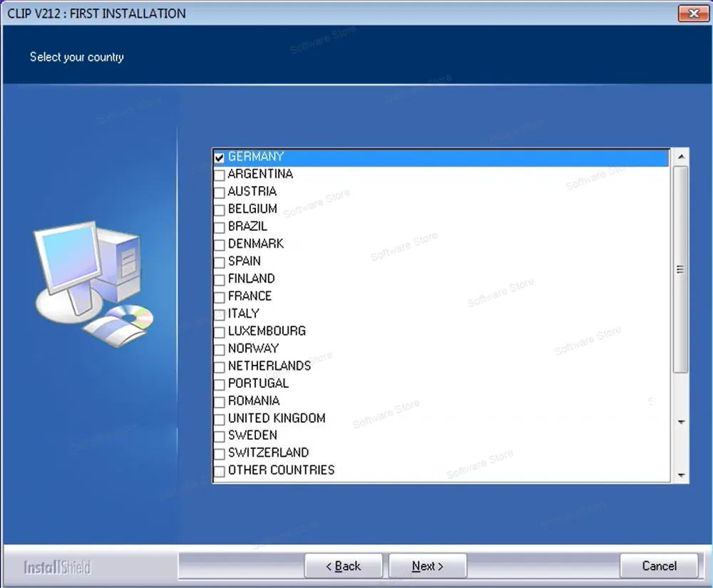Image resolution: width=713 pixels, height=588 pixels.
Task: Check the SWEDEN box
Action: point(219,437)
